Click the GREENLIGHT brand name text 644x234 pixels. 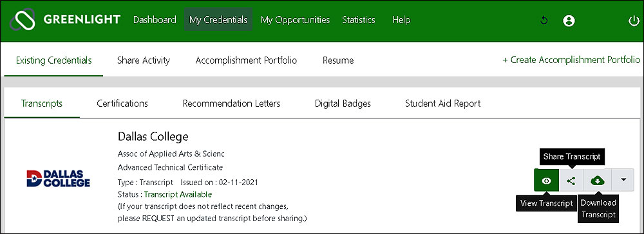click(x=82, y=19)
